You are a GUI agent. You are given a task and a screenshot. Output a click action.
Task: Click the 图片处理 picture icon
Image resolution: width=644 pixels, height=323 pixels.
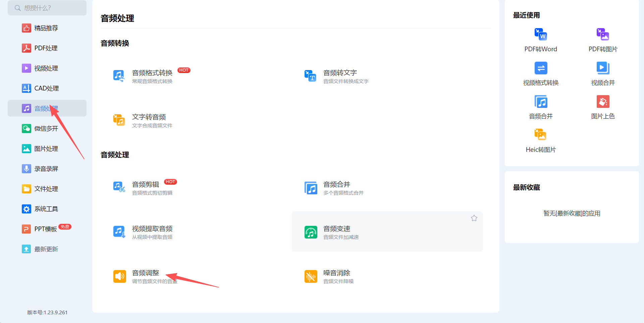26,148
